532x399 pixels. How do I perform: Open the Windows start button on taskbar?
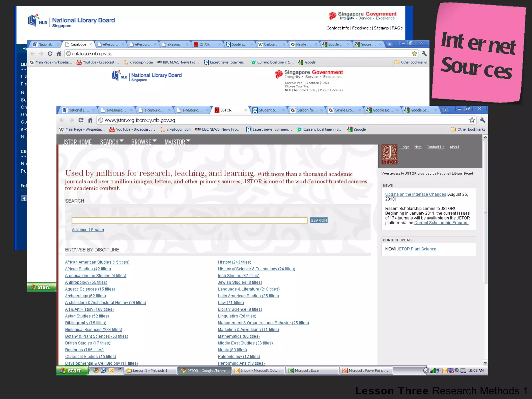pos(72,370)
